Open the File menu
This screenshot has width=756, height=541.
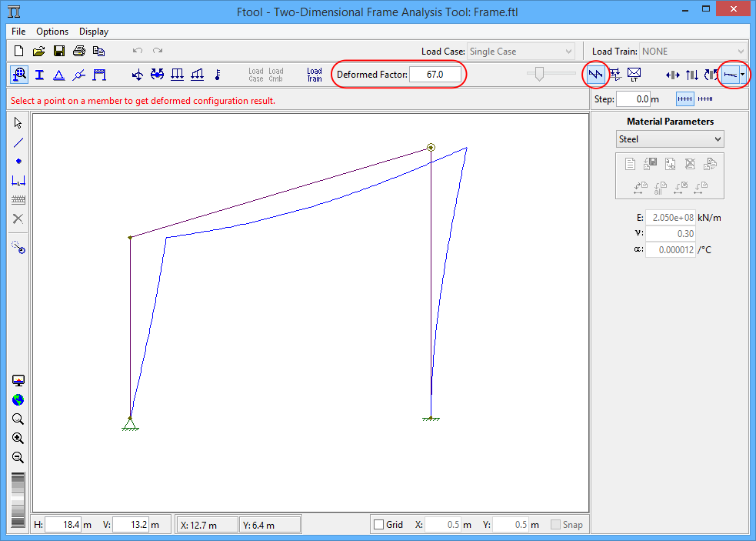(18, 32)
